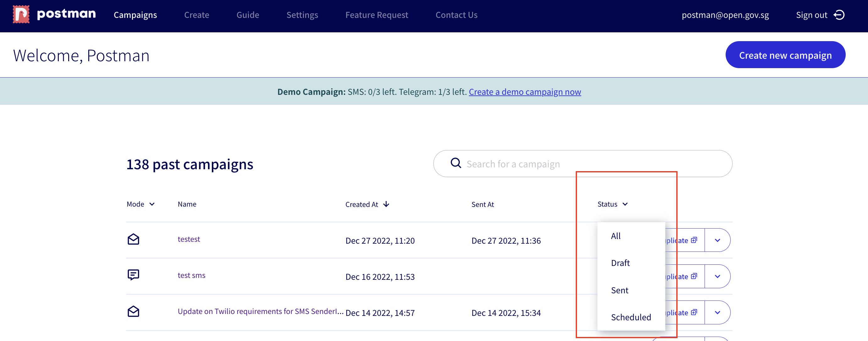Viewport: 868px width, 341px height.
Task: Click the email icon for testest campaign
Action: pyautogui.click(x=133, y=239)
